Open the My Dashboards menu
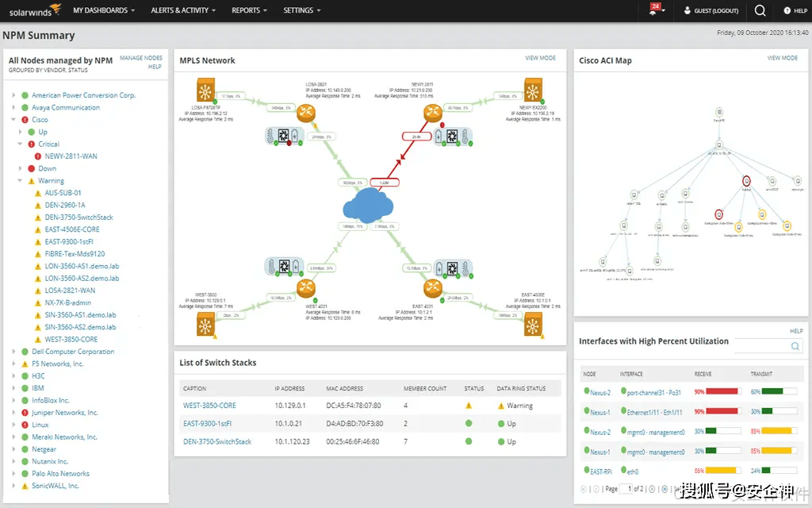 pos(104,10)
